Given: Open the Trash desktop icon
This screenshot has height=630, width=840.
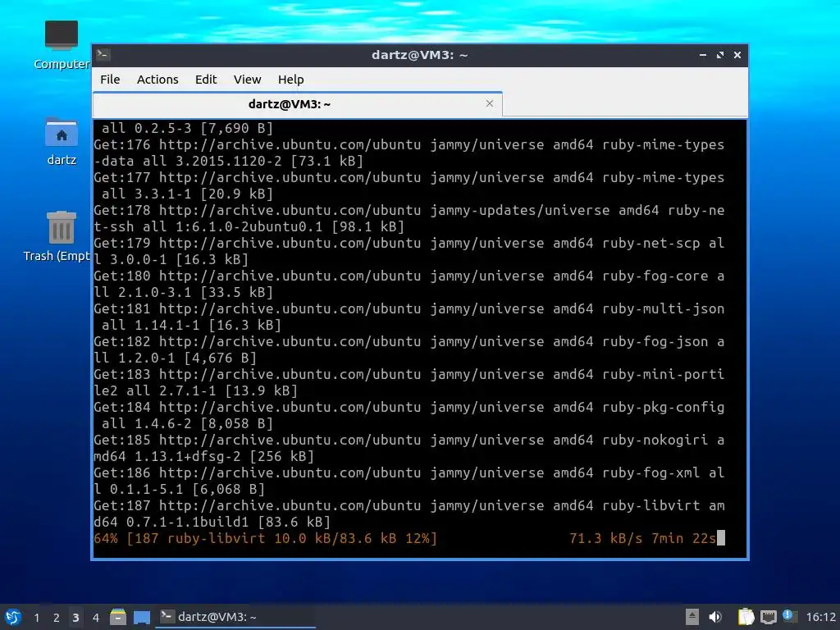Looking at the screenshot, I should coord(57,236).
